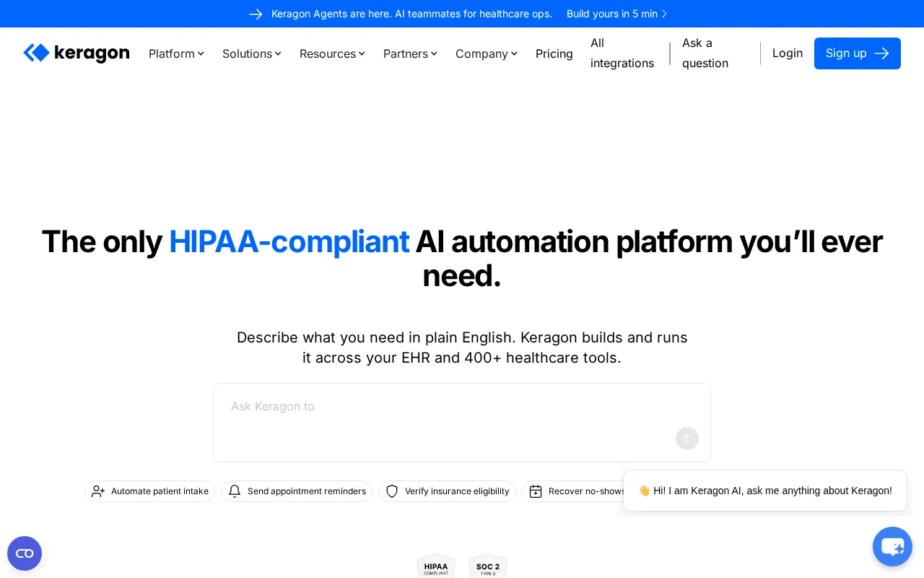Click the Login link
Image resolution: width=924 pixels, height=578 pixels.
pyautogui.click(x=788, y=53)
